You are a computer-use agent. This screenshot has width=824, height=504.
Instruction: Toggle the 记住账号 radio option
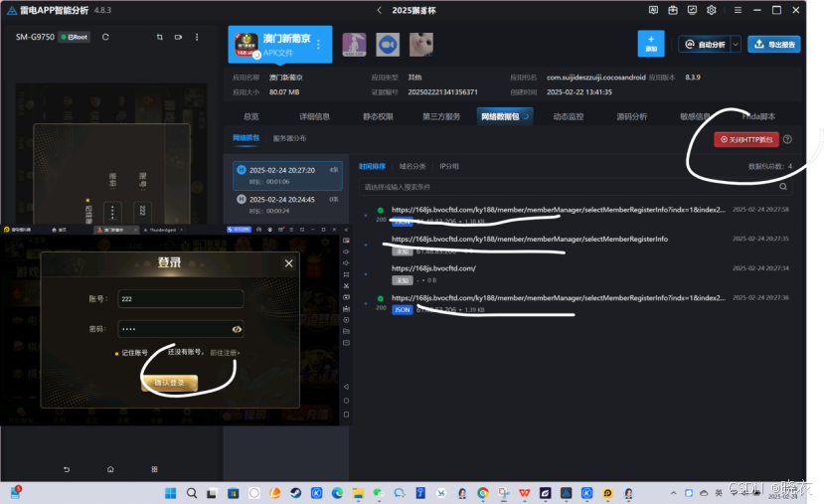(x=116, y=353)
